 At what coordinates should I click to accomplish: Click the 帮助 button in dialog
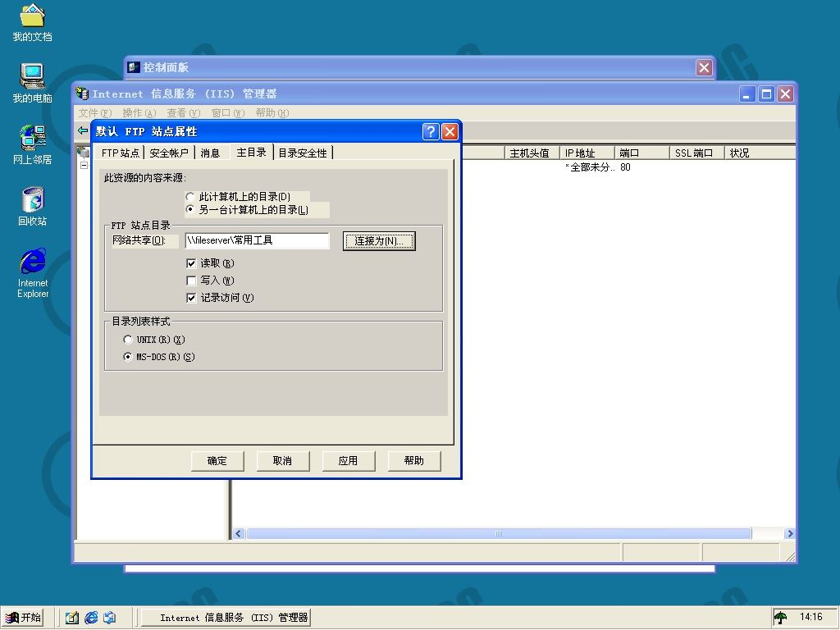click(x=414, y=461)
